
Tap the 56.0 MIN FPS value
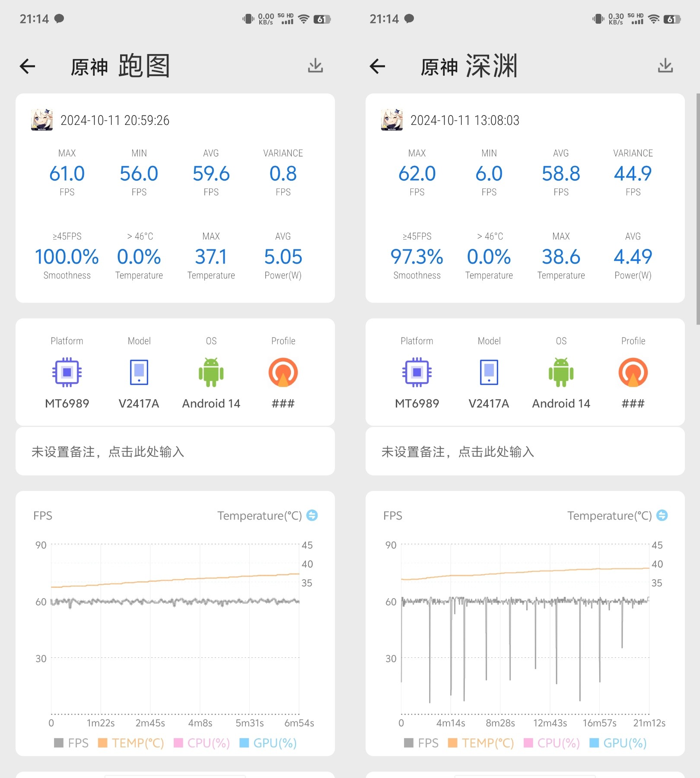click(x=139, y=174)
